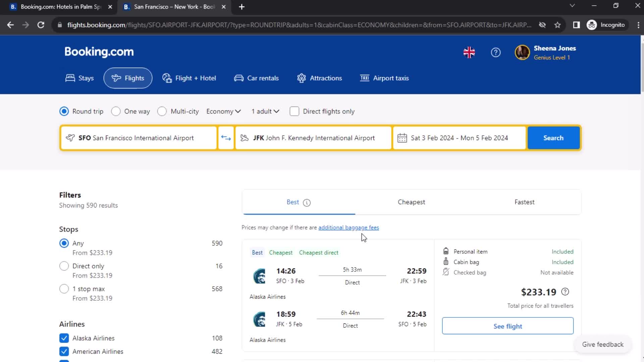Click the blue Search button
Screen dimensions: 644x362
pyautogui.click(x=553, y=138)
